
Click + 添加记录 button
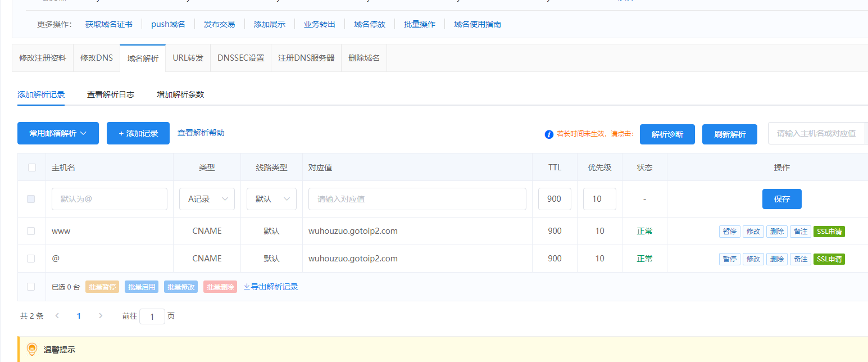click(x=138, y=133)
